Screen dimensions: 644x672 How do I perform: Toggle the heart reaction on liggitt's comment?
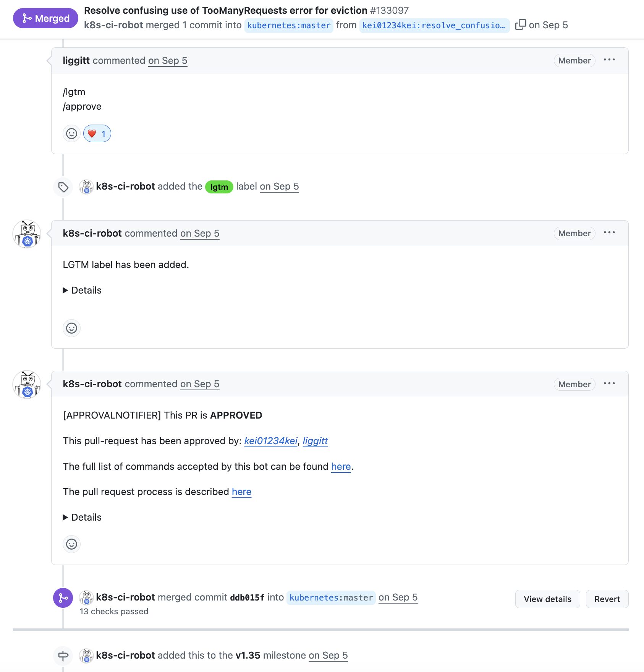[x=97, y=133]
